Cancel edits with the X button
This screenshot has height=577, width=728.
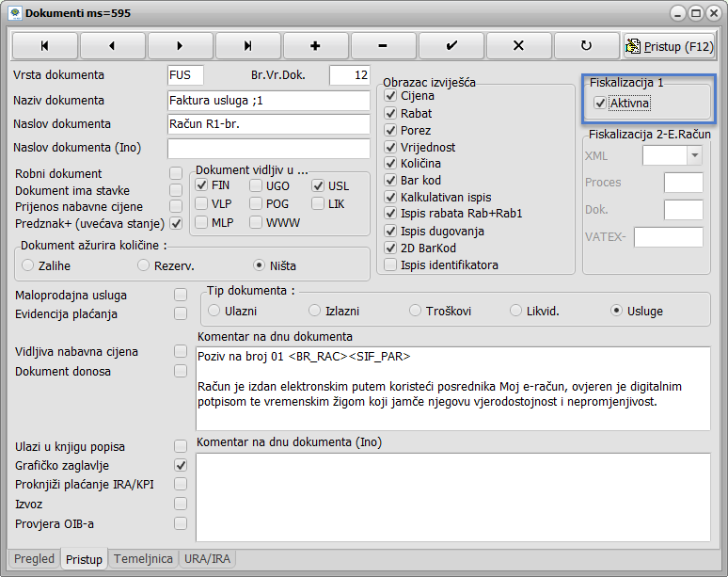click(x=518, y=45)
